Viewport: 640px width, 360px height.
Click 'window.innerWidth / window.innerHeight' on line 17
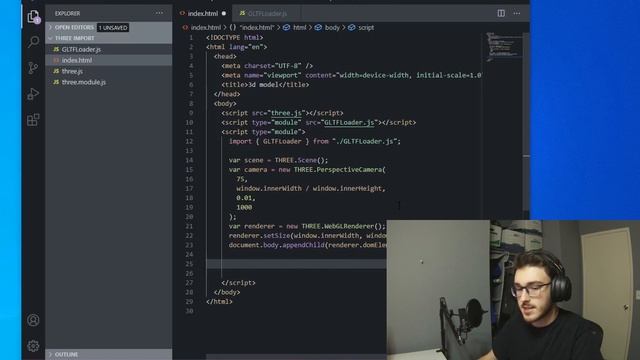click(x=309, y=189)
